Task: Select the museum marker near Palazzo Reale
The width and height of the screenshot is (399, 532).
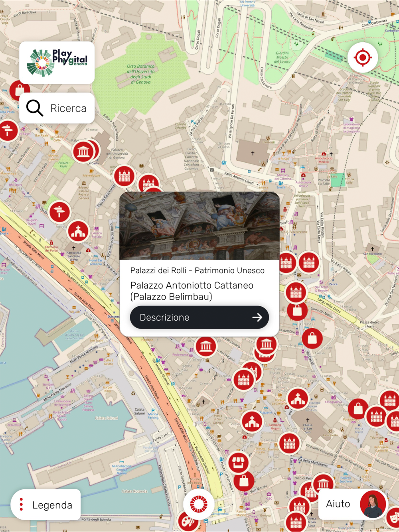Action: pyautogui.click(x=83, y=152)
